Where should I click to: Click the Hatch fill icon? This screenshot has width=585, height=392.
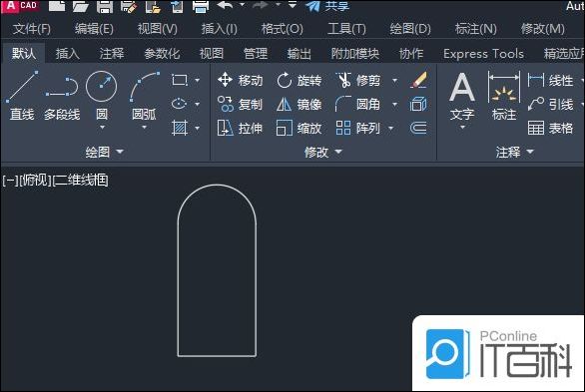180,128
